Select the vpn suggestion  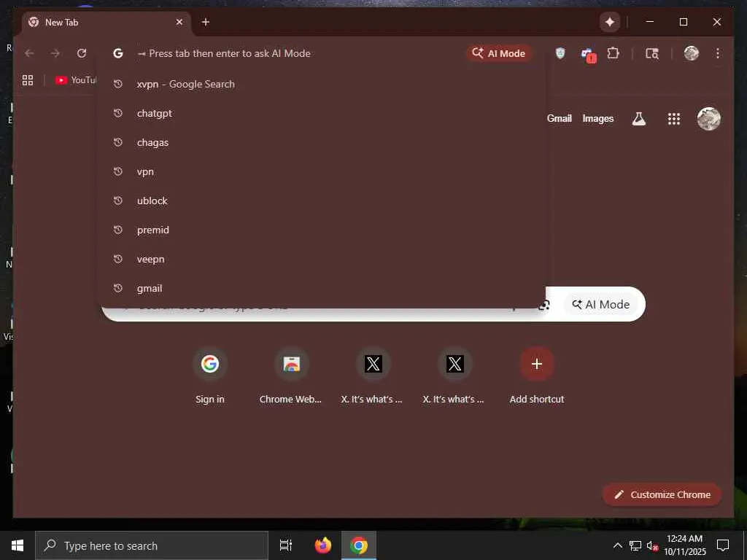pyautogui.click(x=322, y=171)
